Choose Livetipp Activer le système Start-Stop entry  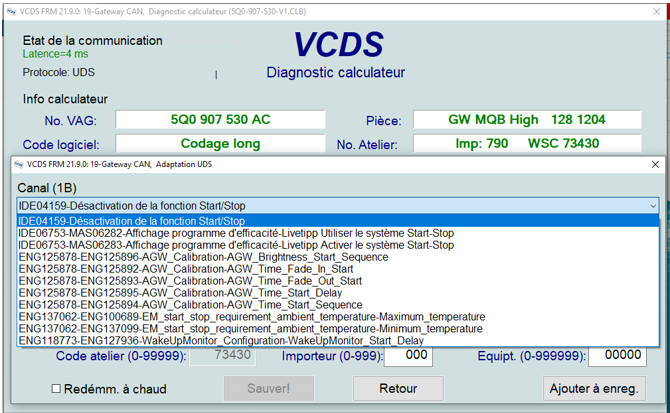point(338,245)
